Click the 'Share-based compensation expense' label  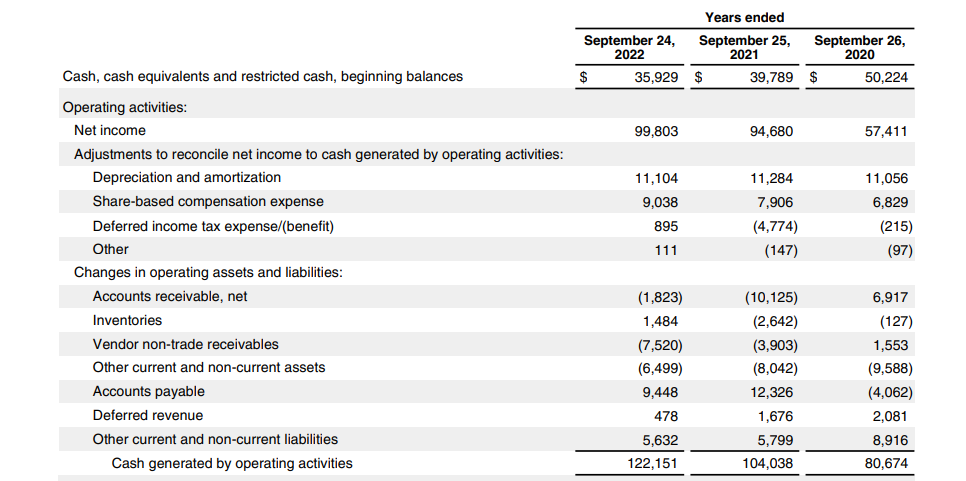tap(208, 202)
